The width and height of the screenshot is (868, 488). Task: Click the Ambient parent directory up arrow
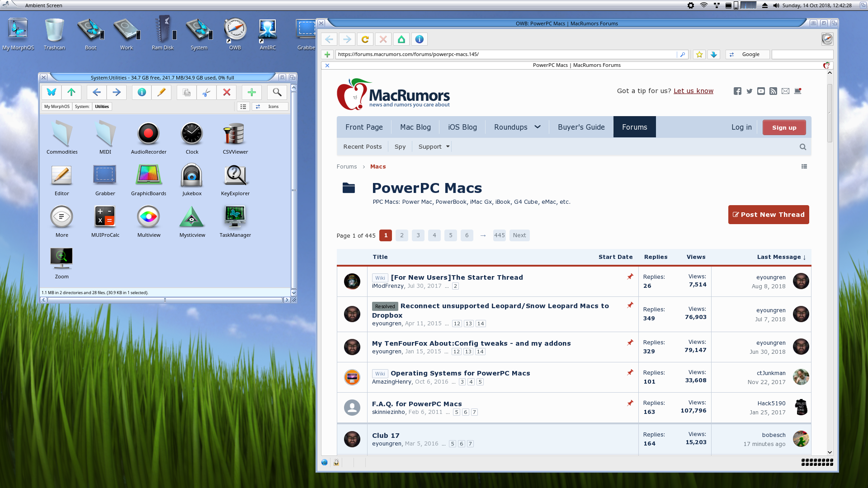[71, 92]
